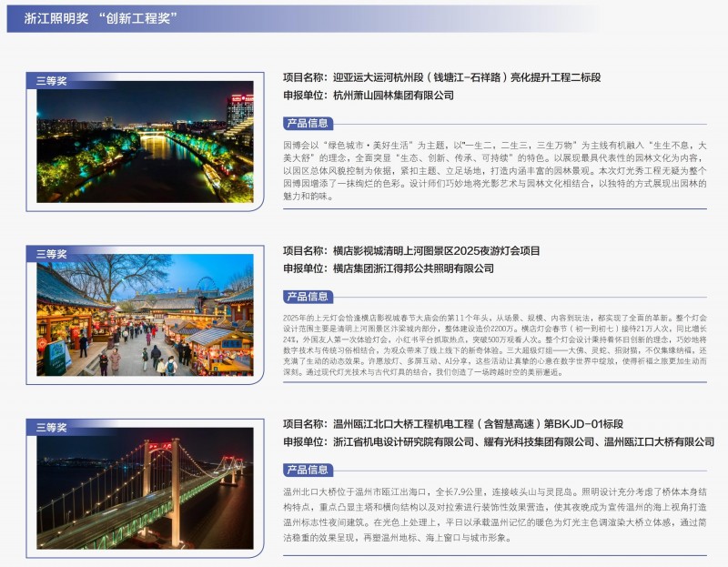Click the description paragraph beginning 温州北口大桥位于
Image resolution: width=728 pixels, height=567 pixels.
(x=494, y=514)
